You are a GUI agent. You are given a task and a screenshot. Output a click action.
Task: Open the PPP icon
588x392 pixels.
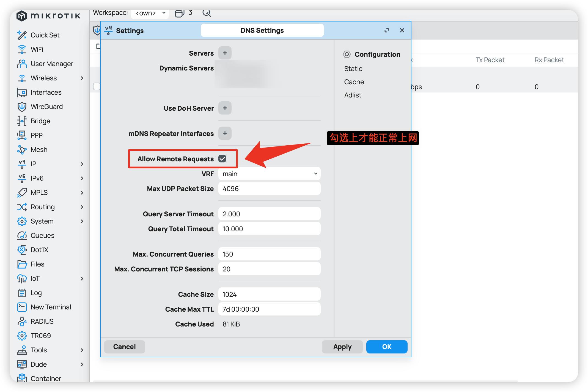point(22,135)
